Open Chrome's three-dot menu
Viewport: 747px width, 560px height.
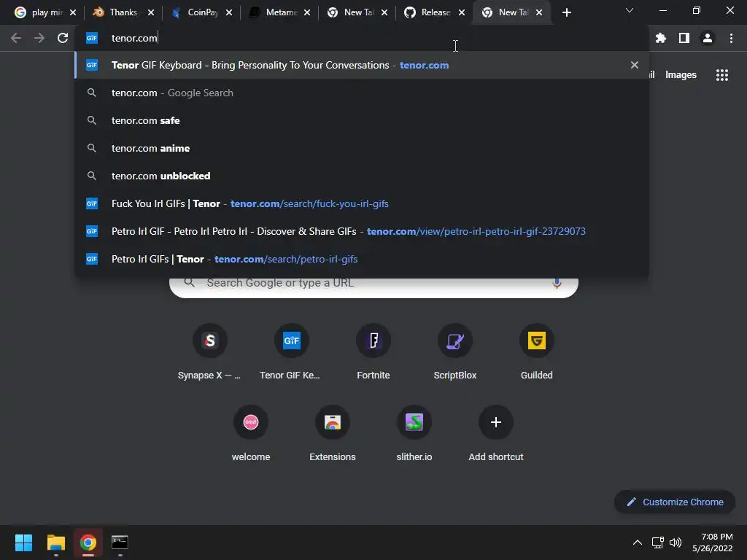[731, 38]
